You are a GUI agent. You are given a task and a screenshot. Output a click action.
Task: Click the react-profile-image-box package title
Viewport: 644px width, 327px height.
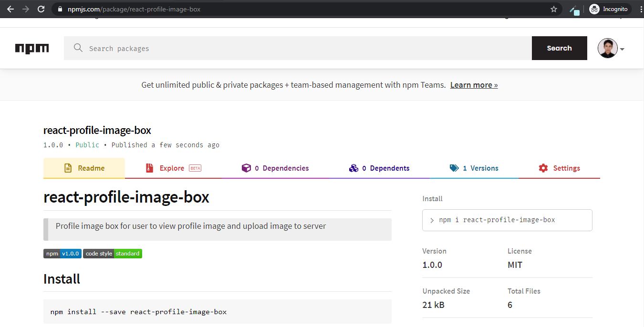click(97, 130)
